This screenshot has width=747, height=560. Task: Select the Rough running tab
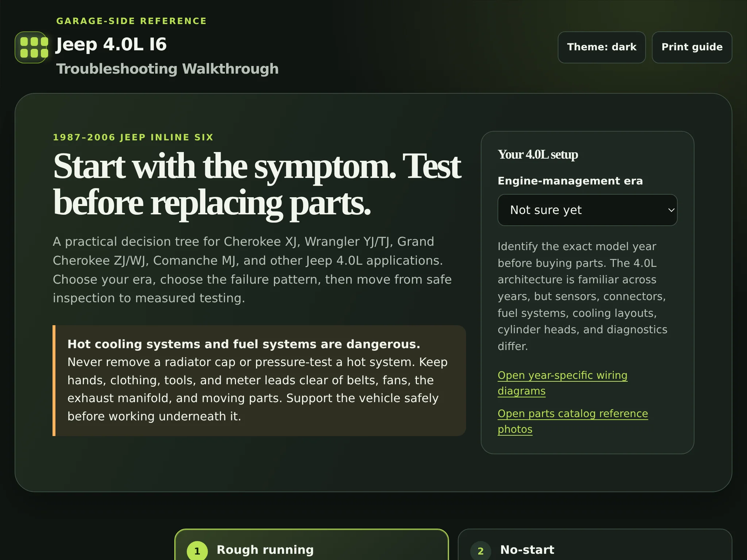point(311,545)
